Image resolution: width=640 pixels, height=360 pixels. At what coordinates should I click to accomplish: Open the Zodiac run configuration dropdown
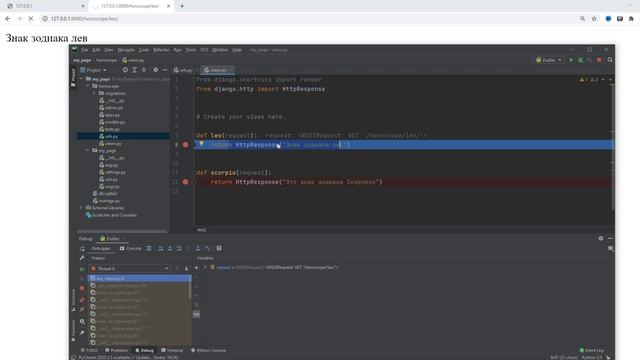pos(549,60)
